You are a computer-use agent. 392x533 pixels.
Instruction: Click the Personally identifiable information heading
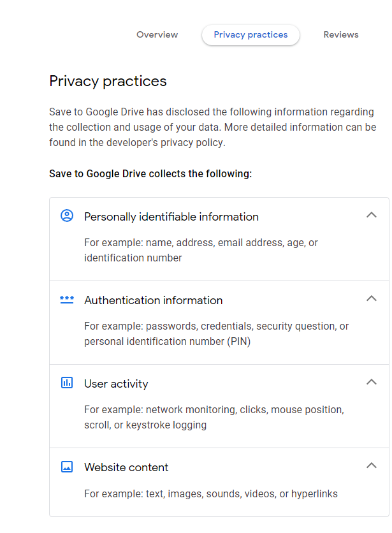click(x=171, y=217)
